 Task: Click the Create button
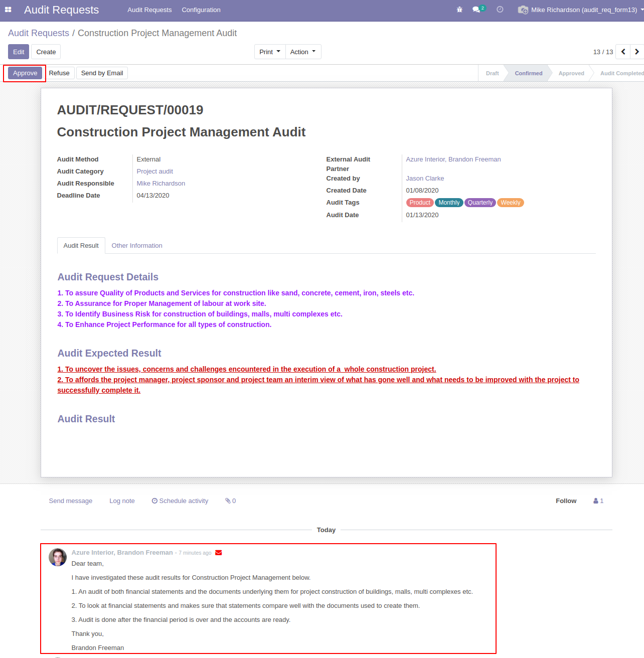46,52
